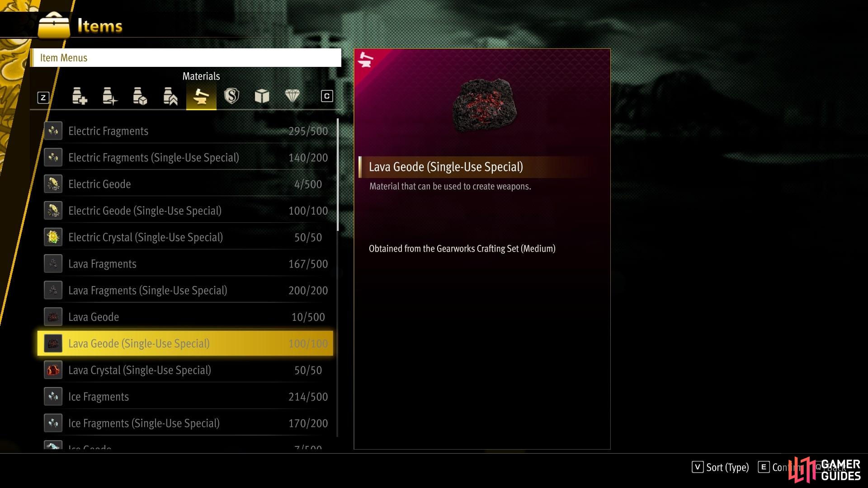Open the diamond valuables category
Viewport: 868px width, 488px height.
[x=292, y=95]
